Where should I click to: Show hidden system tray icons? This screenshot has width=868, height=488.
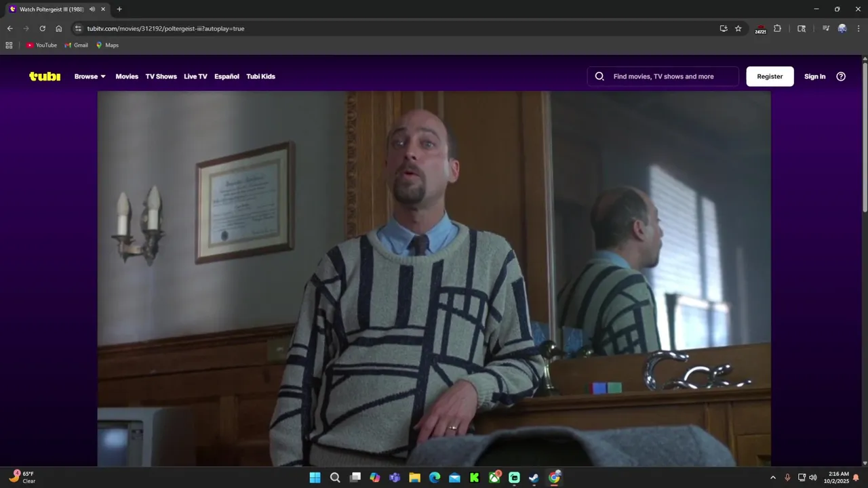(772, 478)
